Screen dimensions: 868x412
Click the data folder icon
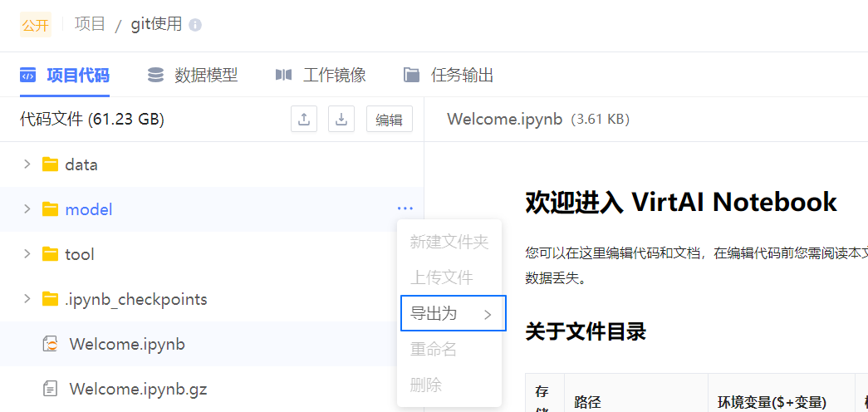click(50, 164)
